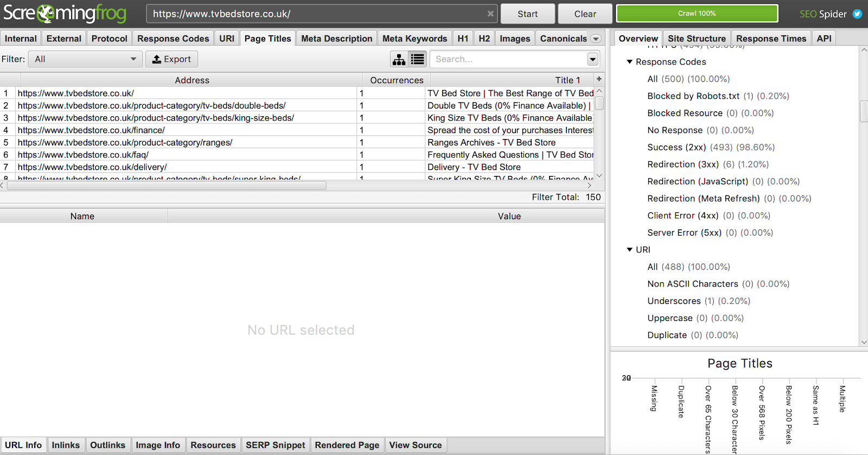Select the product-category/ranges/ URL row
868x455 pixels.
click(297, 142)
